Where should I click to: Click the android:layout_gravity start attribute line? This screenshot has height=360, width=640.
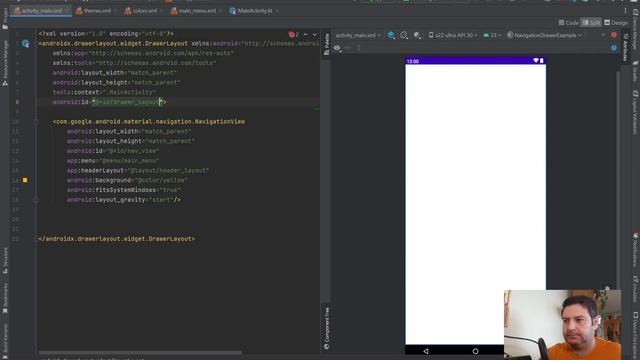tap(124, 200)
